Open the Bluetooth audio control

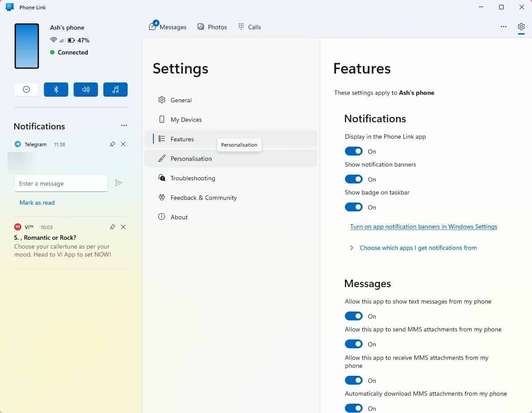tap(56, 89)
